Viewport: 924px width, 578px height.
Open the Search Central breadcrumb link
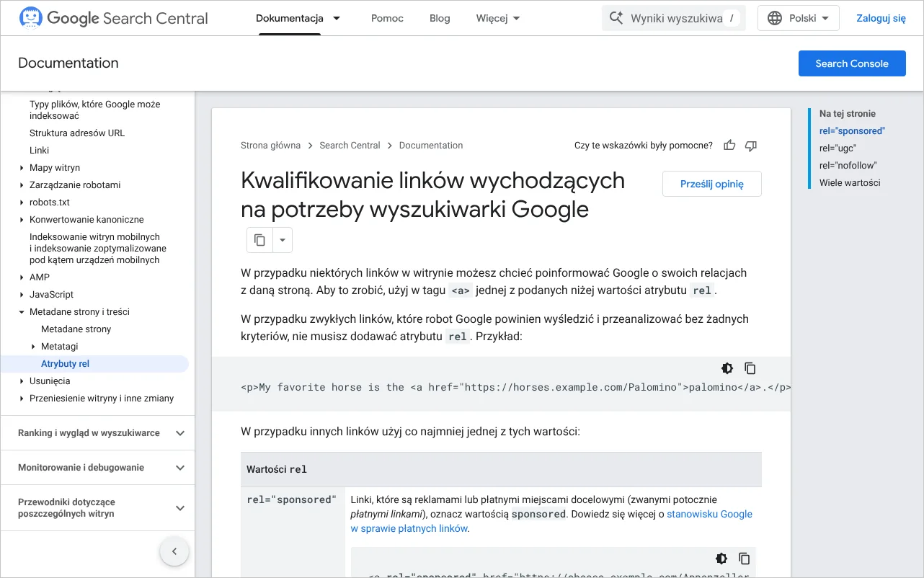[x=350, y=146]
